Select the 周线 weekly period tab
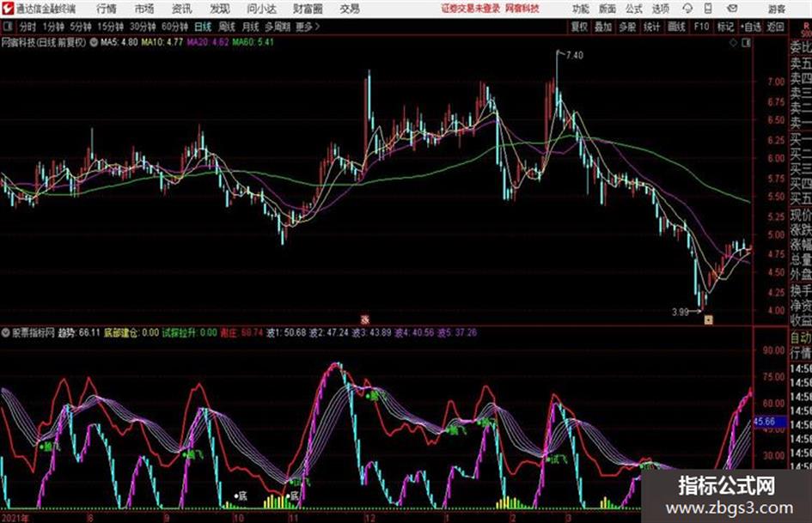 pos(227,27)
